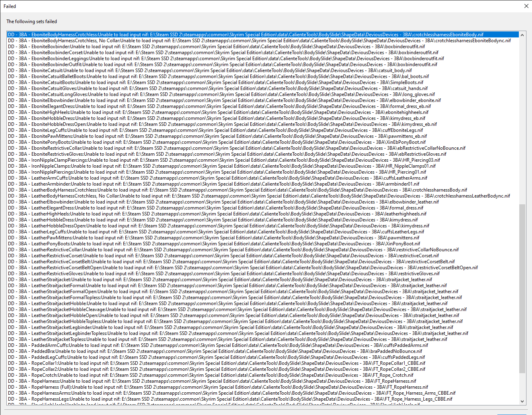The height and width of the screenshot is (415, 532).
Task: Select the LeatherElegantDress row
Action: tap(263, 208)
